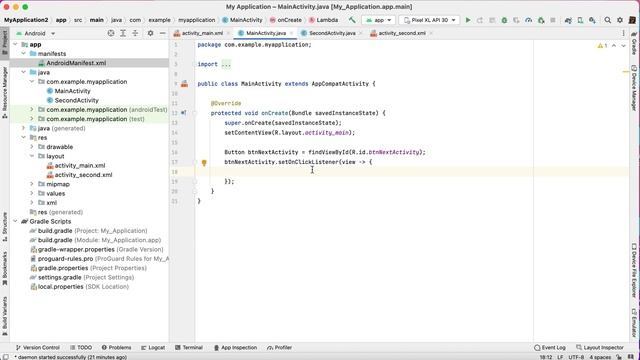Click the Make Project hammer icon
640x360 pixels.
coord(352,20)
